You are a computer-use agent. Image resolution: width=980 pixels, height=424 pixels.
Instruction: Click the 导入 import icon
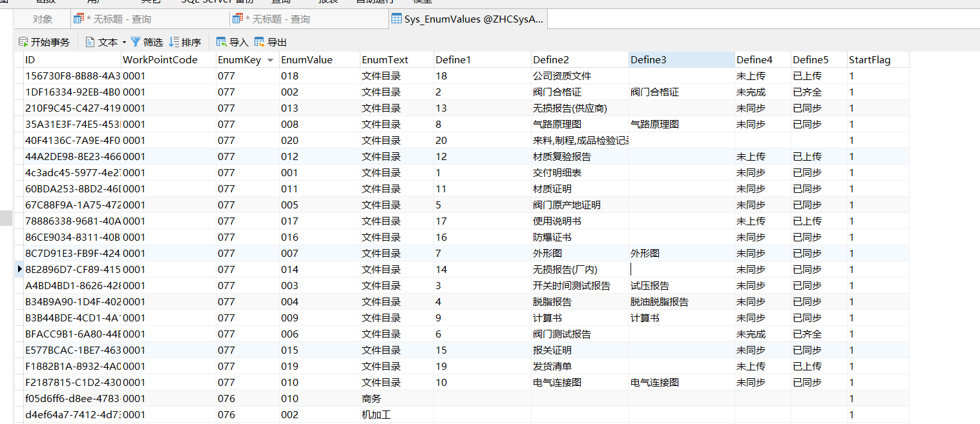[222, 43]
